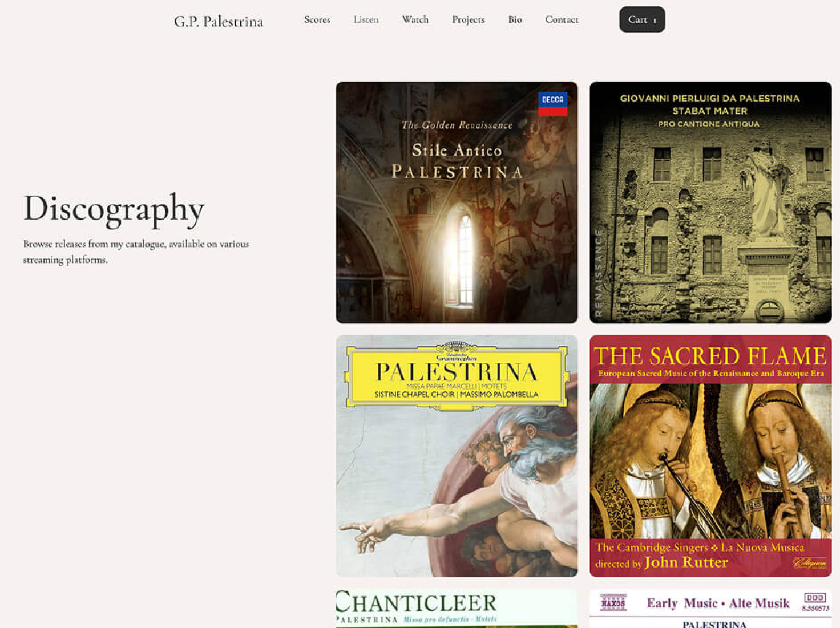Select Projects in the navigation bar
The image size is (840, 628).
[469, 19]
